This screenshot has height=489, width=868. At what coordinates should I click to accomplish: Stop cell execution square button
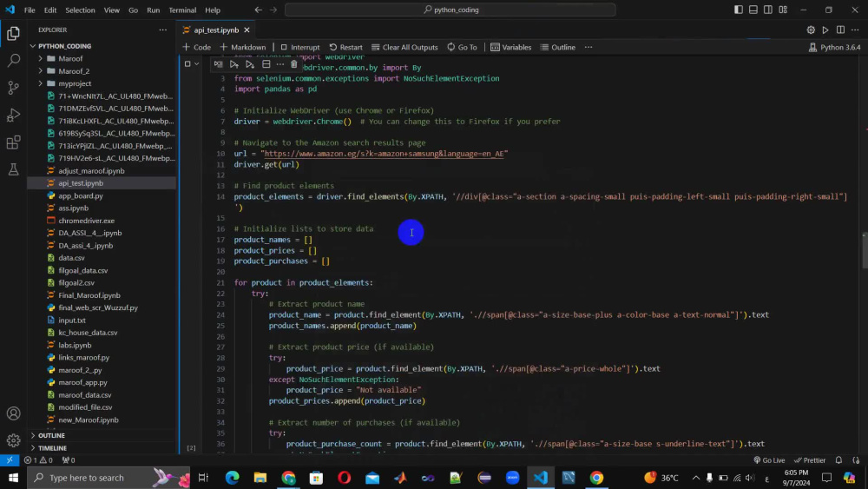point(187,64)
